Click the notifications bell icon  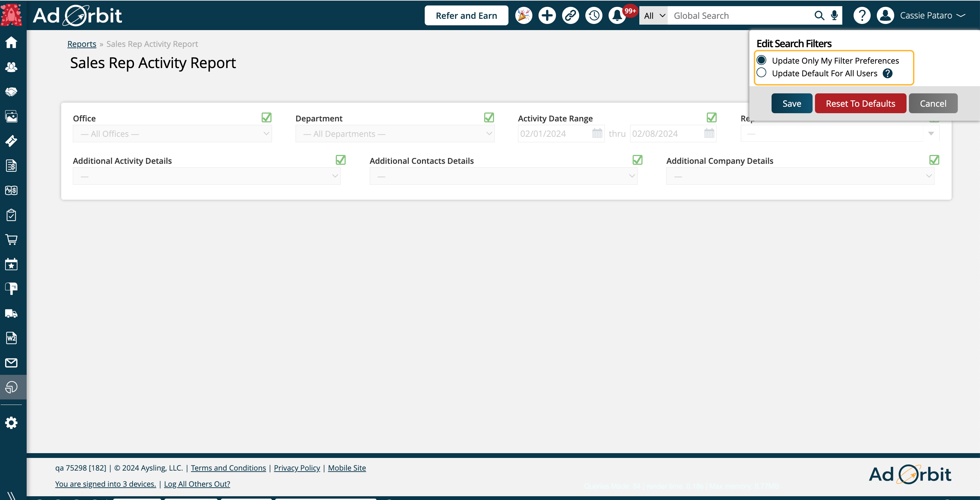617,16
